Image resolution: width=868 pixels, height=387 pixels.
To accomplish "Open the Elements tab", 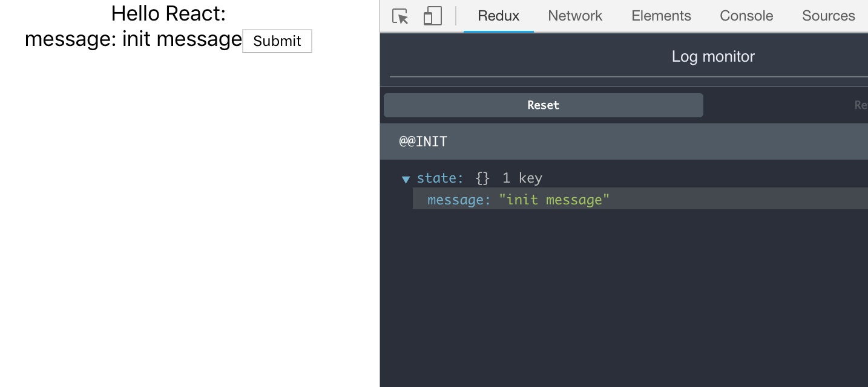I will pyautogui.click(x=661, y=16).
